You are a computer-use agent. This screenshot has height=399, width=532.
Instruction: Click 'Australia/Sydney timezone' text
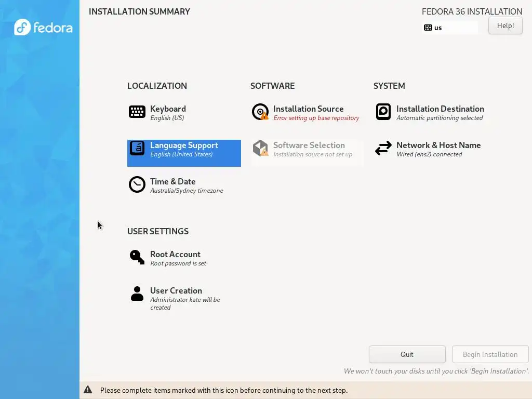point(187,191)
